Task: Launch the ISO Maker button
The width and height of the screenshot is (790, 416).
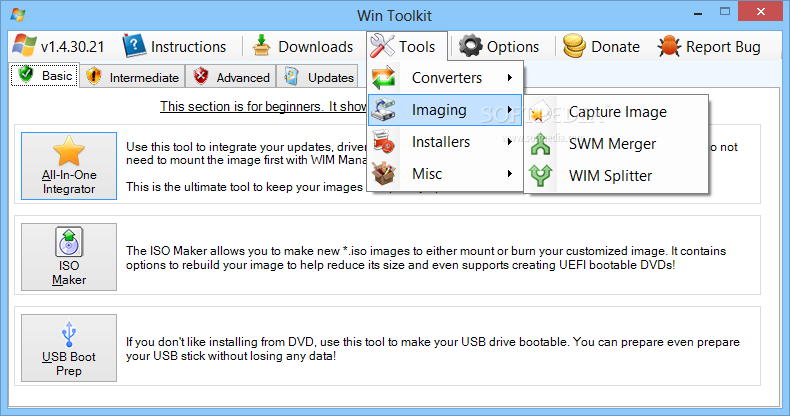Action: tap(69, 257)
